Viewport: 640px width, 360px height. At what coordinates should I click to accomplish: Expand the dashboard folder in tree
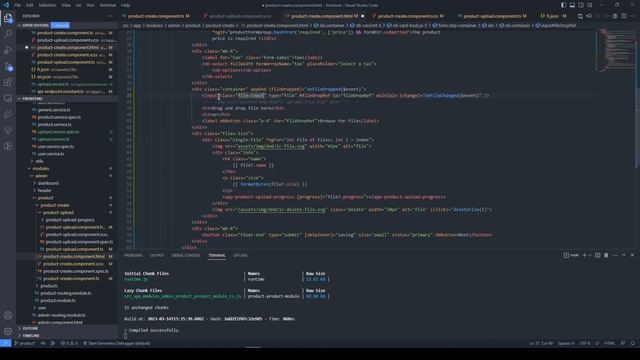point(48,183)
